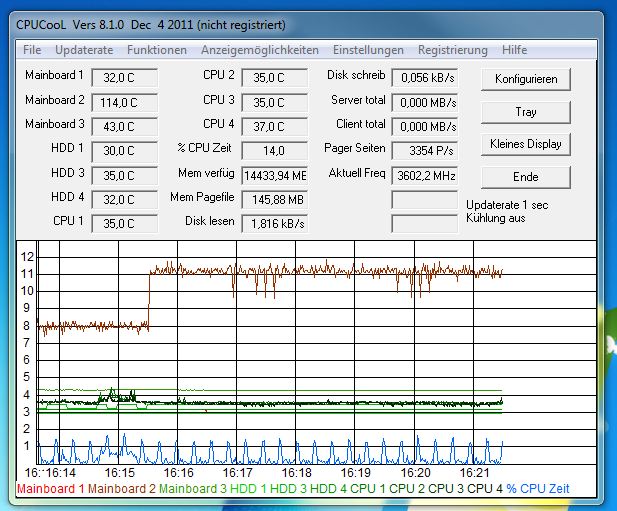Click the Updaterate 1 sec status text

click(507, 205)
